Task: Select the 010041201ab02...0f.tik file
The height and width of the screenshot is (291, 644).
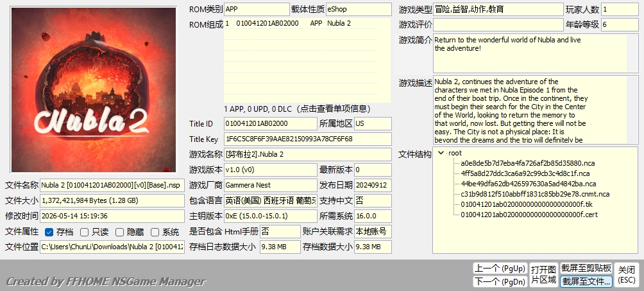Action: (527, 204)
